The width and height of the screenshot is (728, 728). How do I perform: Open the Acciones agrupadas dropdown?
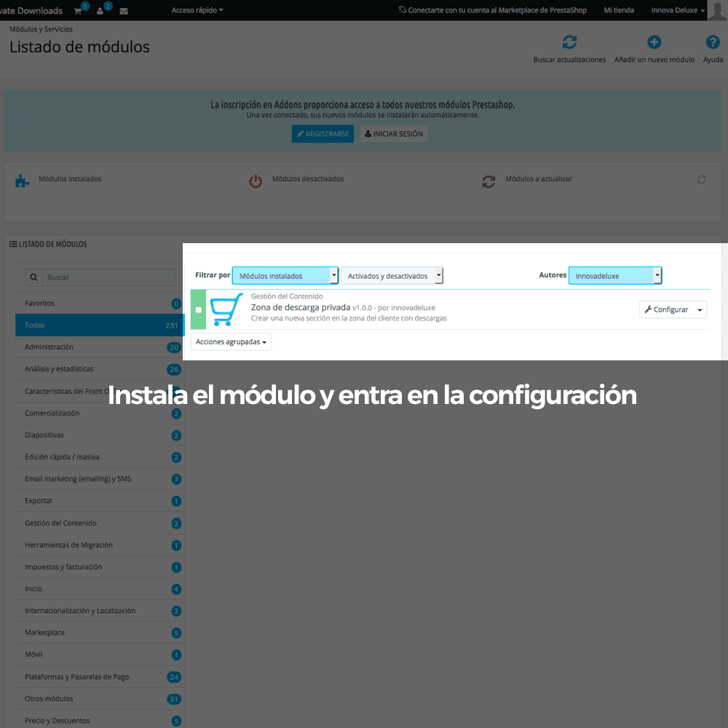(x=231, y=341)
